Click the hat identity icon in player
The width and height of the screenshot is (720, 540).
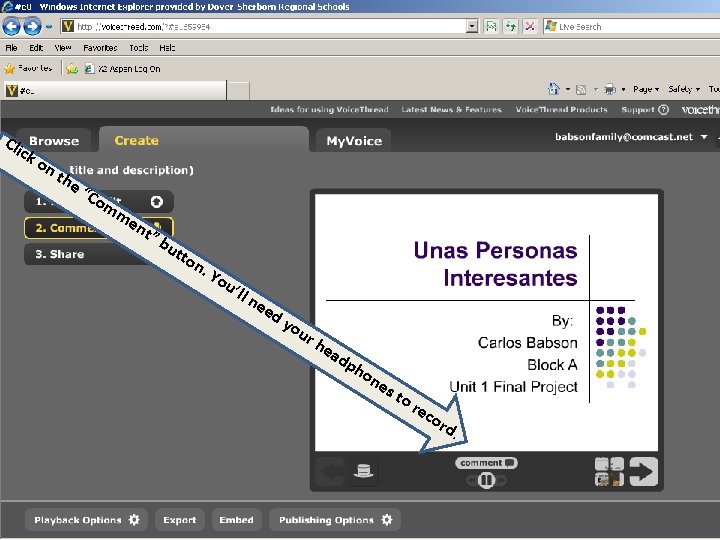click(363, 472)
